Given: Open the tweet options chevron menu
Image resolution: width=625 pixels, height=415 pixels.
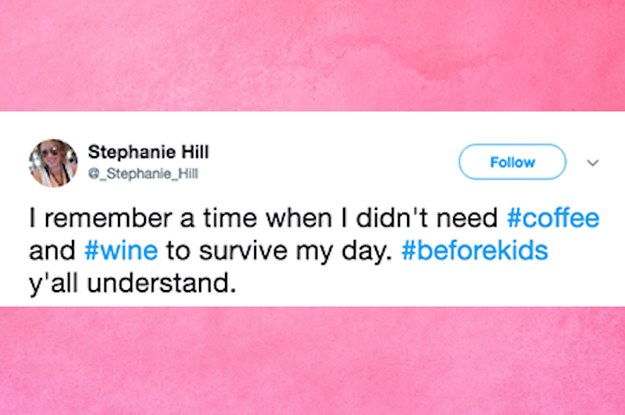Looking at the screenshot, I should click(x=589, y=162).
